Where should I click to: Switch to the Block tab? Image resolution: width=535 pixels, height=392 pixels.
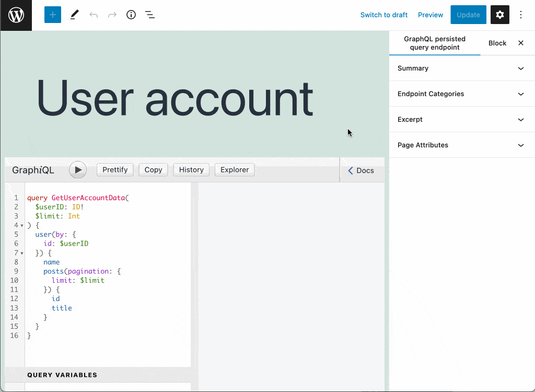point(497,43)
